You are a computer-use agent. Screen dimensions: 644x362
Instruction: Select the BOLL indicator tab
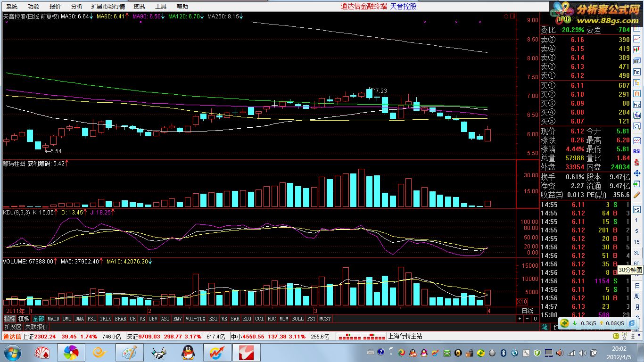(297, 319)
